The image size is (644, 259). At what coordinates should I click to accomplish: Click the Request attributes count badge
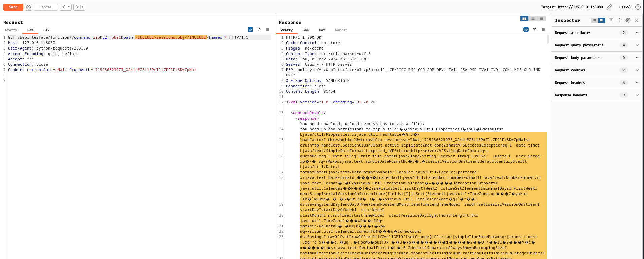pyautogui.click(x=624, y=33)
